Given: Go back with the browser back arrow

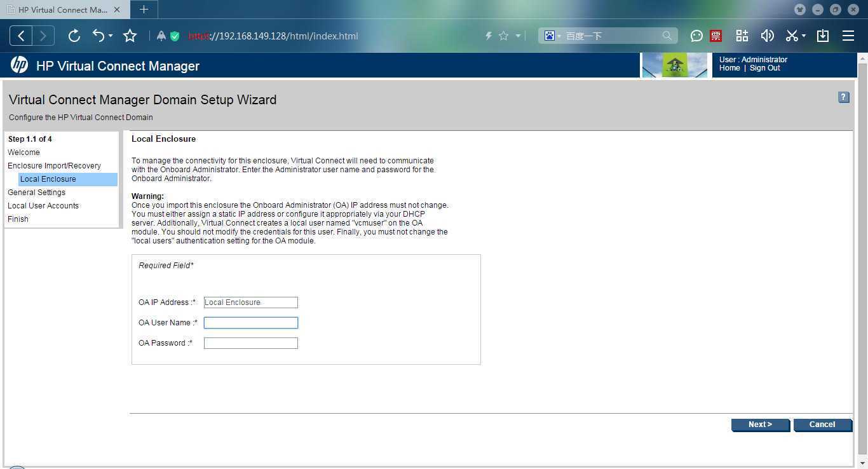Looking at the screenshot, I should tap(21, 36).
